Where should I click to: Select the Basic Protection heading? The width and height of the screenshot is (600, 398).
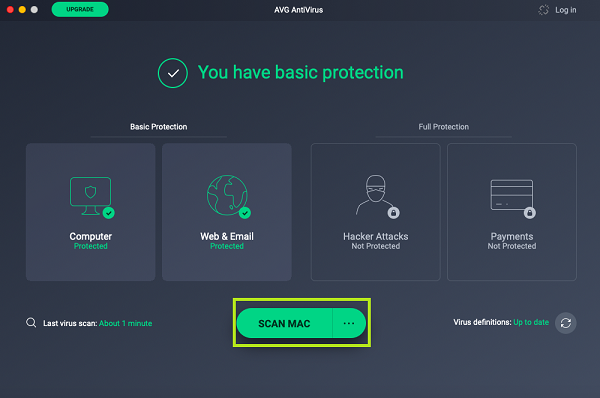click(x=159, y=127)
